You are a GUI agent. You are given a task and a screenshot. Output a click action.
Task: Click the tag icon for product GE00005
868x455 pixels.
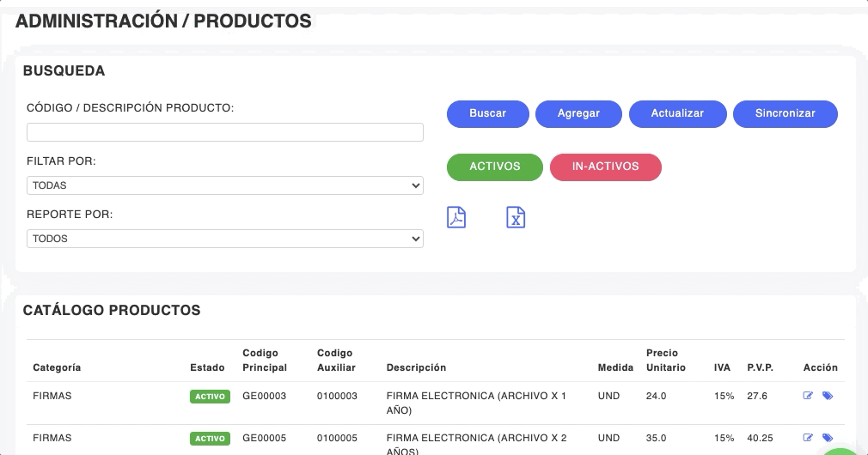828,438
